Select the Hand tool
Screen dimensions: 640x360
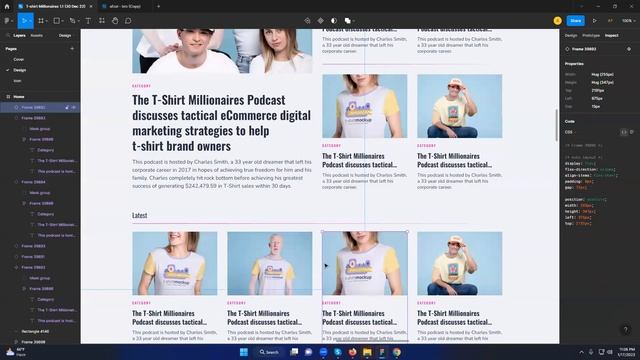(x=115, y=20)
